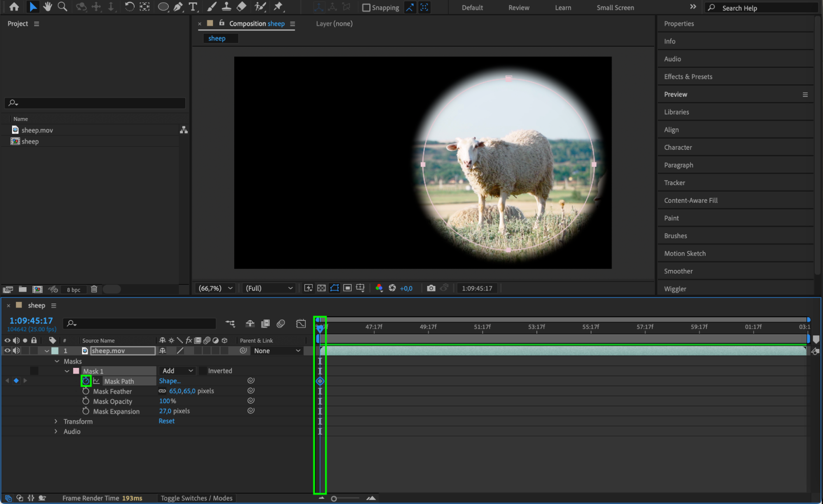The image size is (823, 504).
Task: Open the magnification 66,7% dropdown
Action: (216, 288)
